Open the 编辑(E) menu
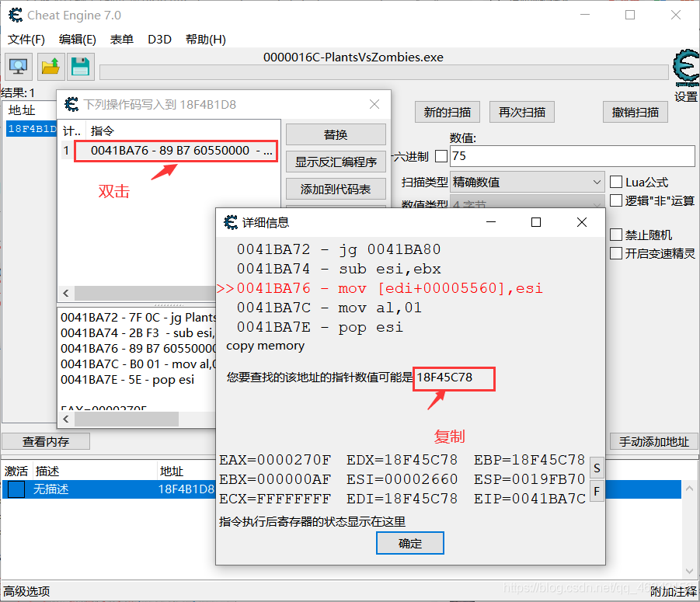 (x=77, y=40)
